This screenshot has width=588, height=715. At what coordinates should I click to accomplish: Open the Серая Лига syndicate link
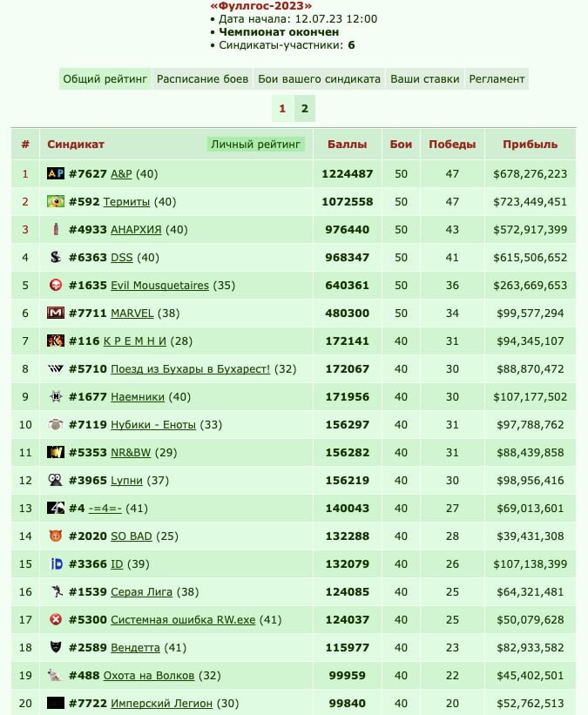[141, 592]
